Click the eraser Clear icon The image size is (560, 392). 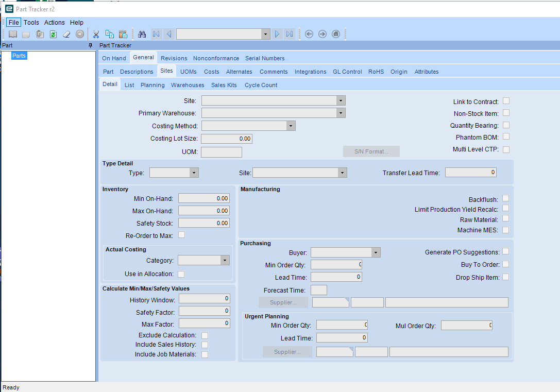66,35
